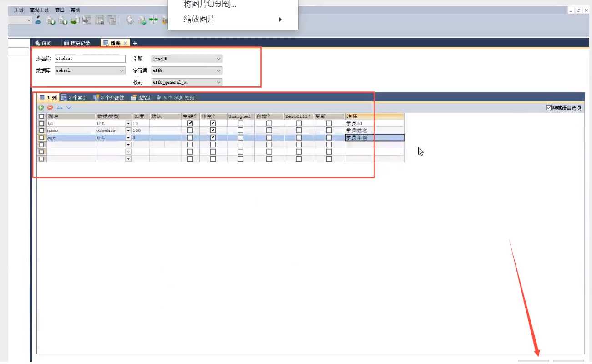Open the 帮助 menu
The height and width of the screenshot is (364, 592).
pyautogui.click(x=76, y=10)
